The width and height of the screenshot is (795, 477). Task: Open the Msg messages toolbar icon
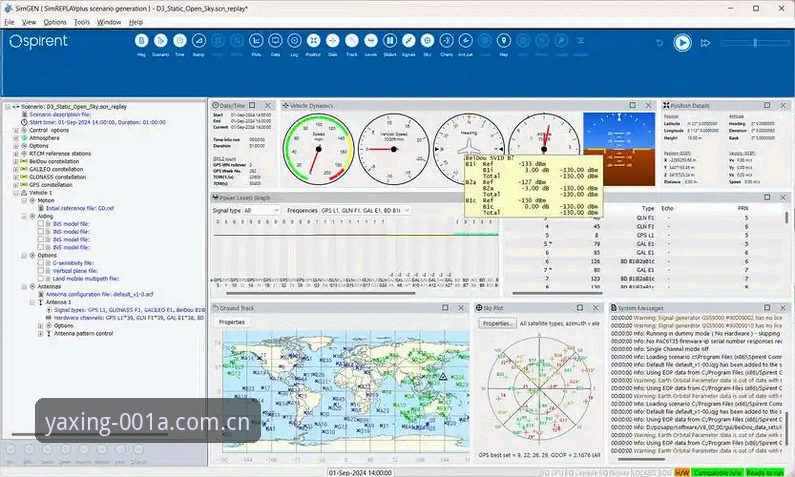click(141, 41)
